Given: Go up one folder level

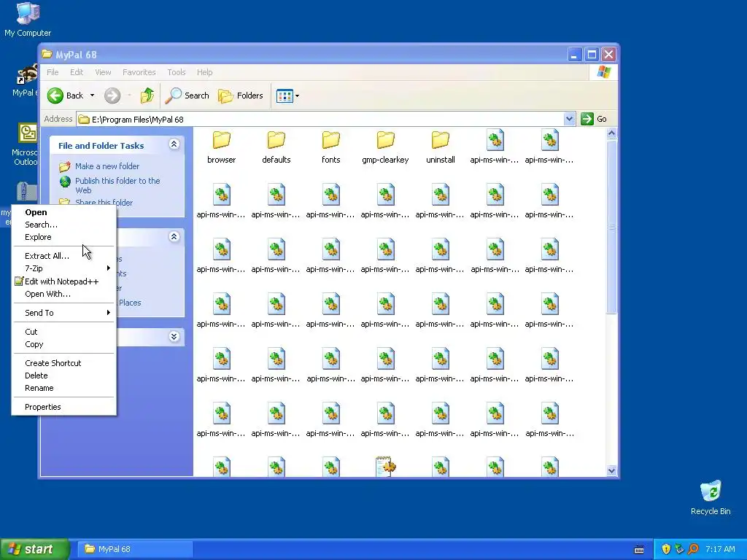Looking at the screenshot, I should [x=147, y=96].
